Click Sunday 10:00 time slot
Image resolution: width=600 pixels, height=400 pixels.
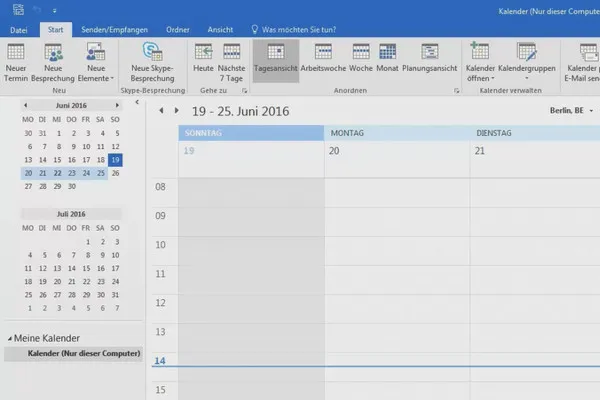[251, 251]
